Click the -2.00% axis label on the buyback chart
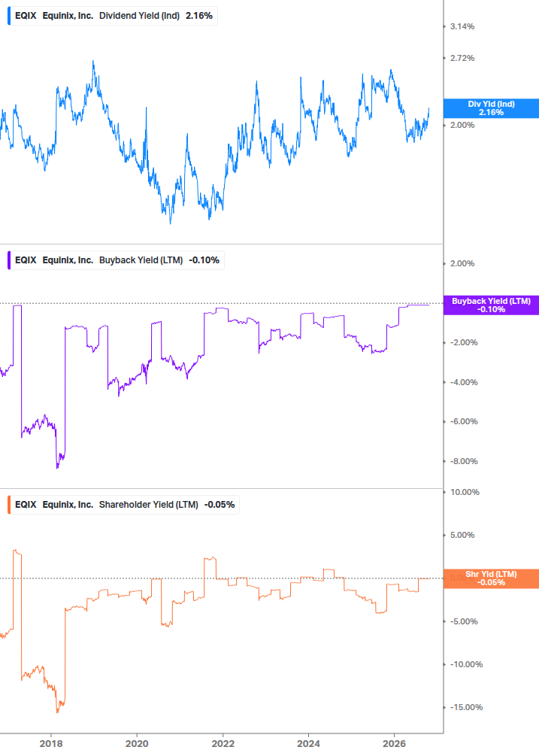Screen dimensions: 539x756 click(x=464, y=342)
